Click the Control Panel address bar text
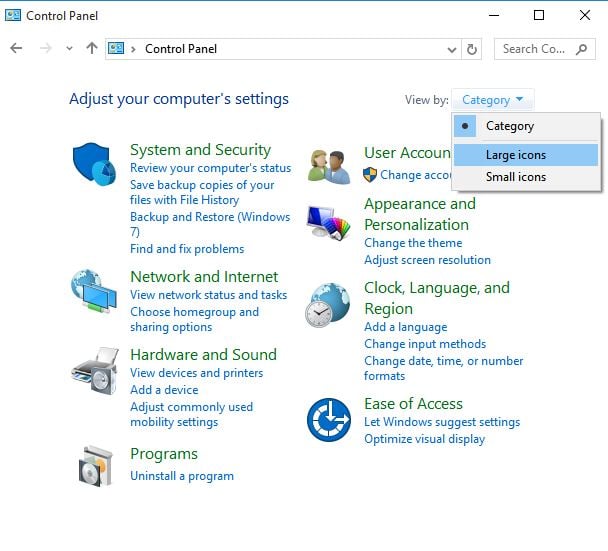Viewport: 608px width, 551px height. [x=181, y=49]
